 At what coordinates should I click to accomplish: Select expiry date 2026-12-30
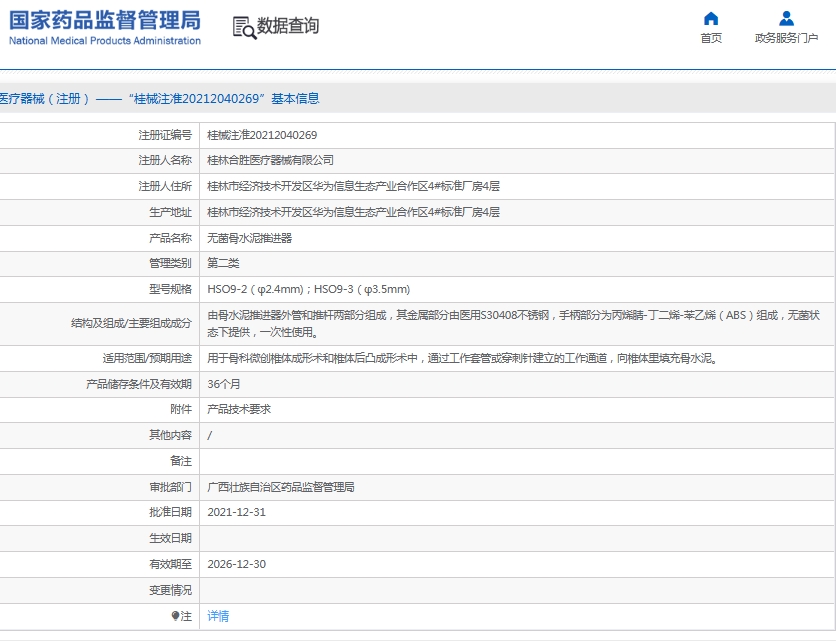point(236,565)
